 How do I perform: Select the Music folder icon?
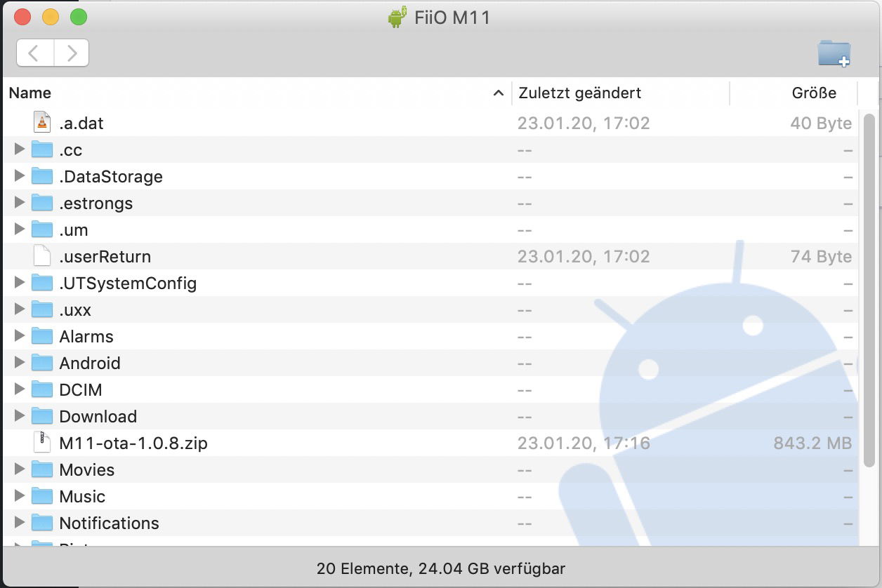tap(42, 496)
